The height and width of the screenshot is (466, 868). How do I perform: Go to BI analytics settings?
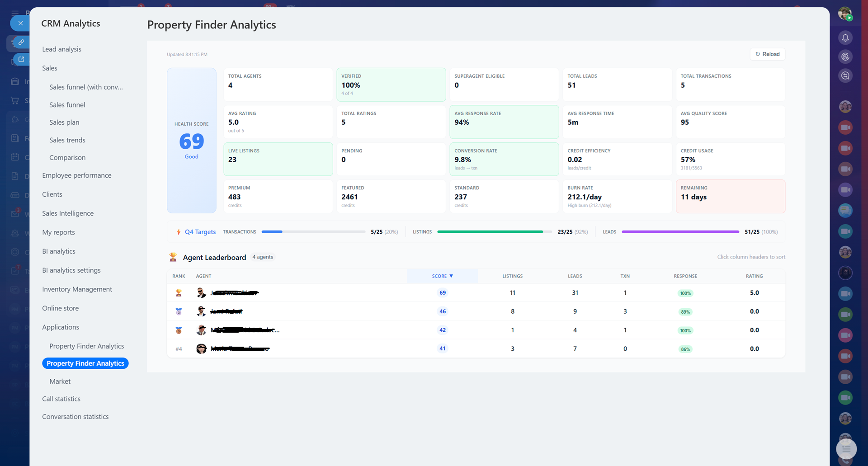(x=71, y=270)
